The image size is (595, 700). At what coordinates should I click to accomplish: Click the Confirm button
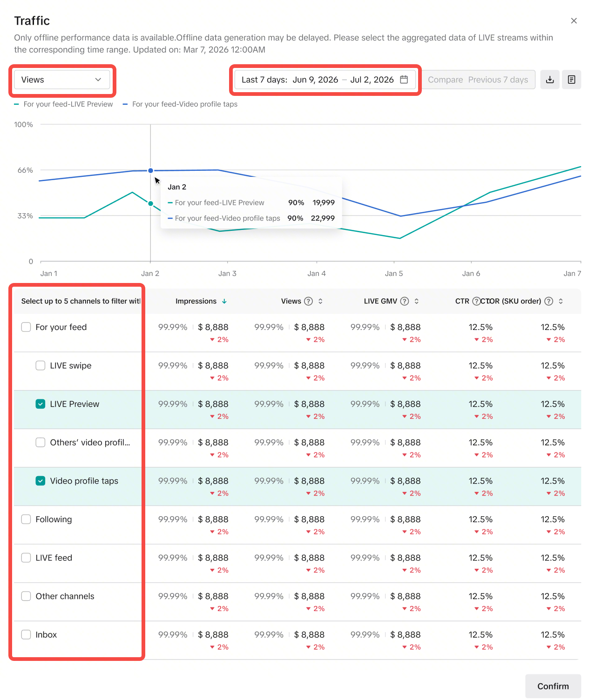point(553,686)
